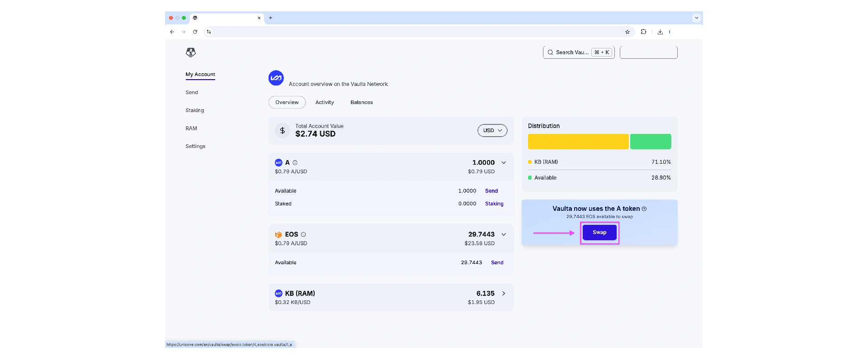The image size is (868, 361).
Task: Collapse the EOS balance section
Action: point(504,234)
